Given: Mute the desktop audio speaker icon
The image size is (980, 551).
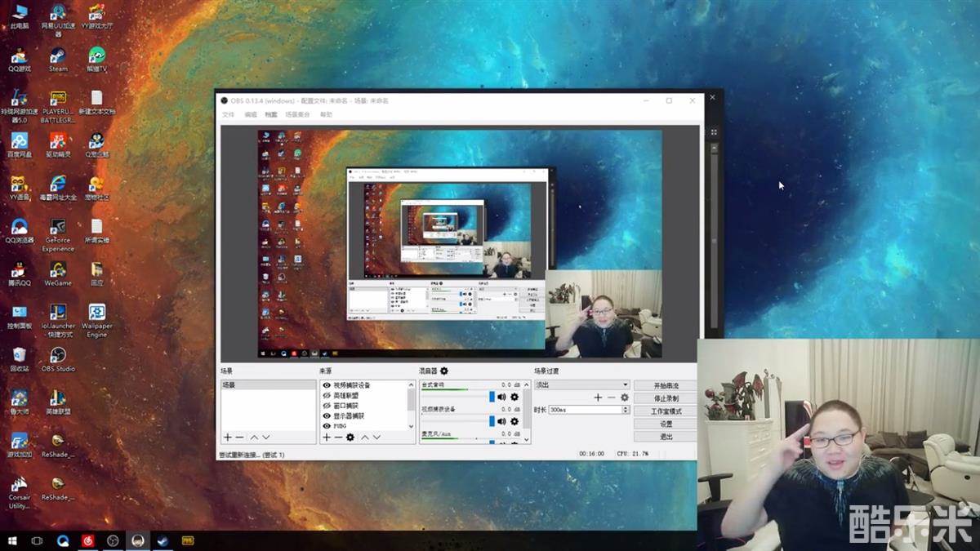Looking at the screenshot, I should pos(501,397).
